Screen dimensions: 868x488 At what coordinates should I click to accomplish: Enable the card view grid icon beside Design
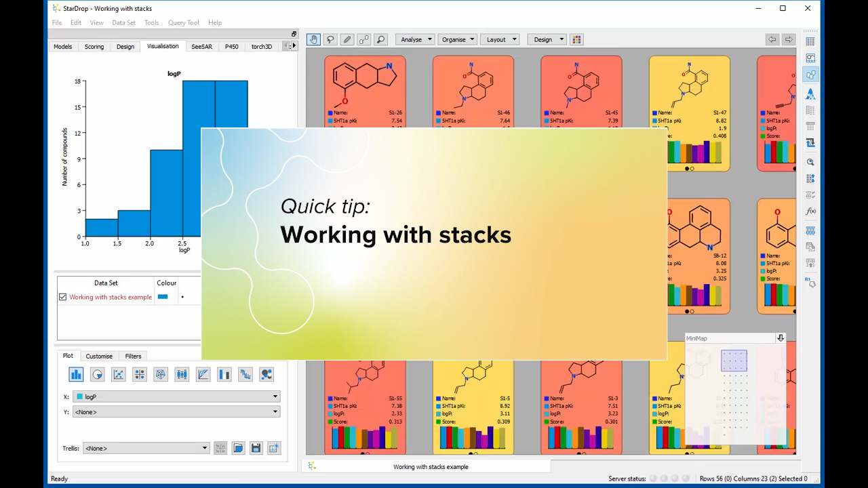pyautogui.click(x=576, y=39)
